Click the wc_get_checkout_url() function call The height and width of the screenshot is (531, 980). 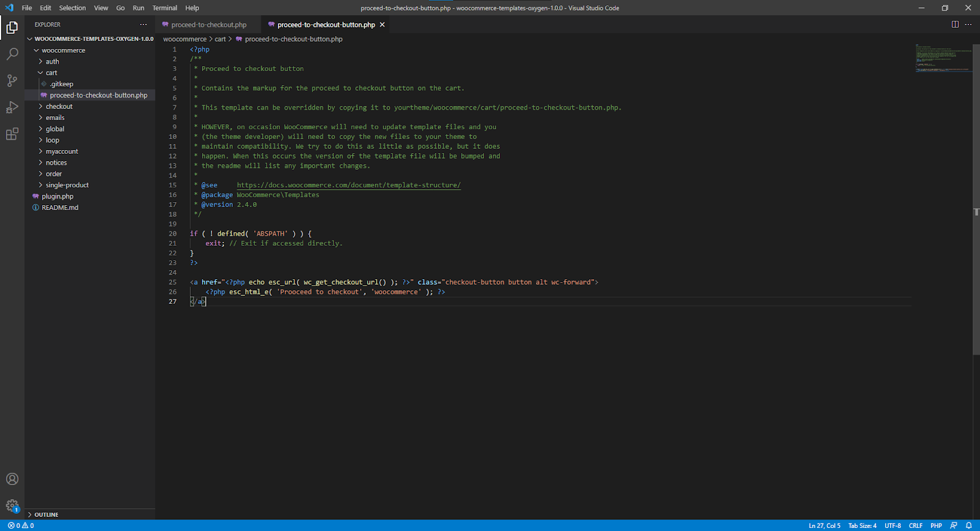pyautogui.click(x=345, y=282)
